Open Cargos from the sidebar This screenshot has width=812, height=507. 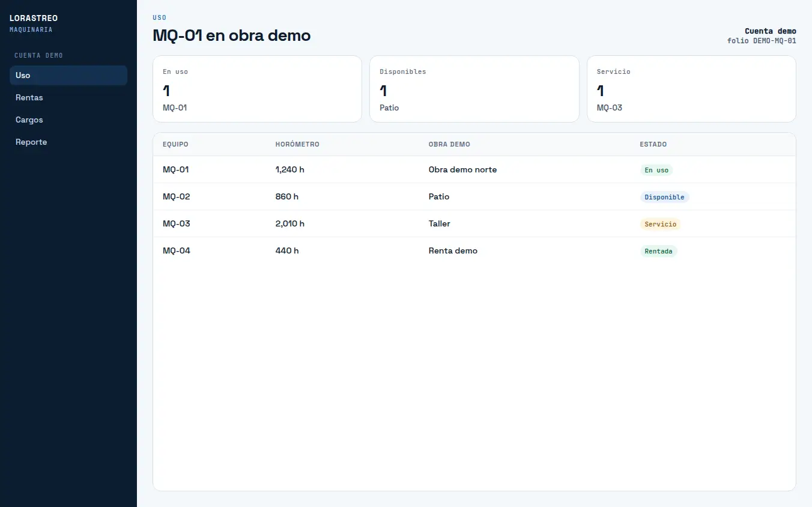[68, 120]
